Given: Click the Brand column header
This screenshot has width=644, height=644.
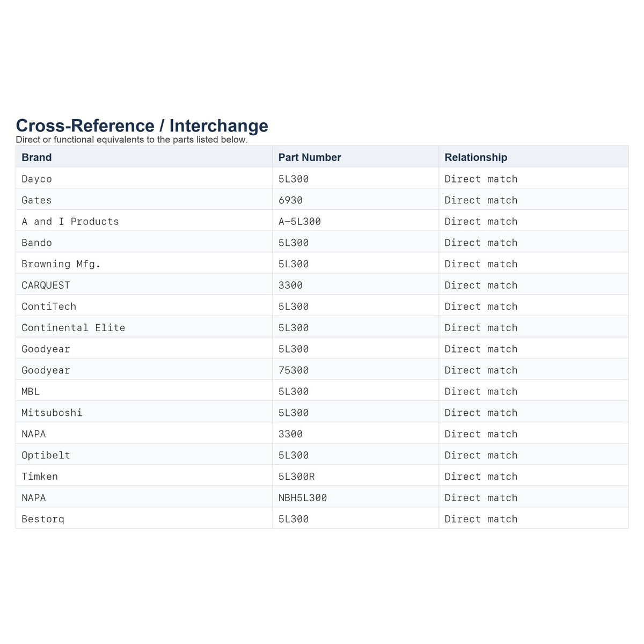Looking at the screenshot, I should click(144, 157).
